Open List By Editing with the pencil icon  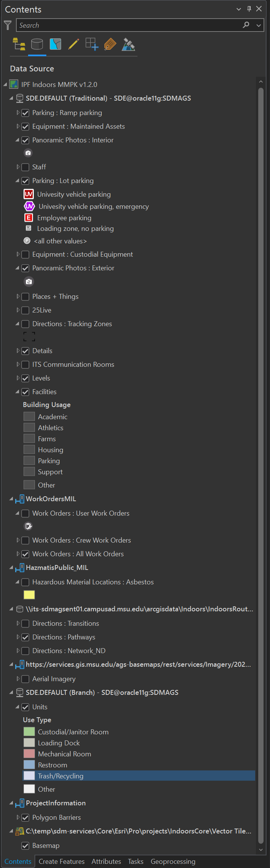point(73,44)
